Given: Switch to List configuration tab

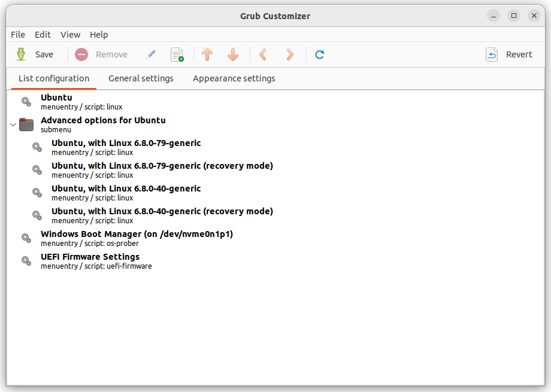Looking at the screenshot, I should click(x=54, y=78).
